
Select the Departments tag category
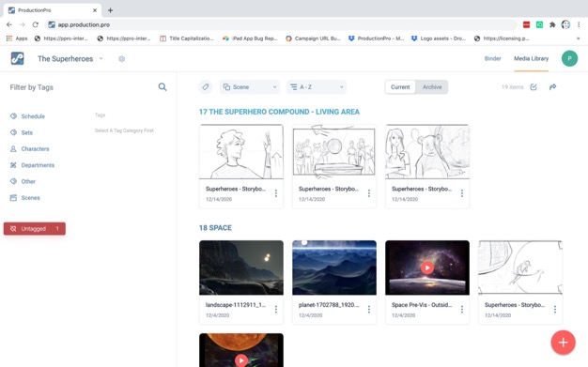coord(32,165)
